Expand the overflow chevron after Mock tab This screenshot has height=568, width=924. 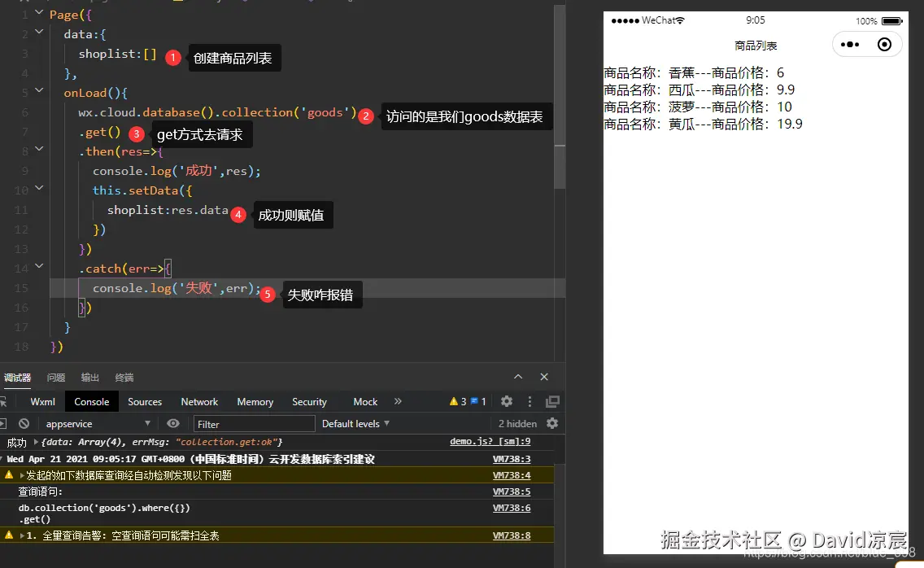tap(398, 401)
